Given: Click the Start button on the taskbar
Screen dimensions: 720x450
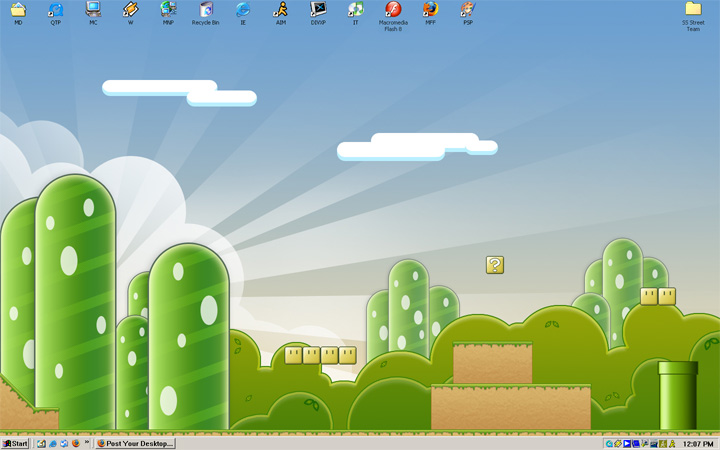Looking at the screenshot, I should (15, 444).
